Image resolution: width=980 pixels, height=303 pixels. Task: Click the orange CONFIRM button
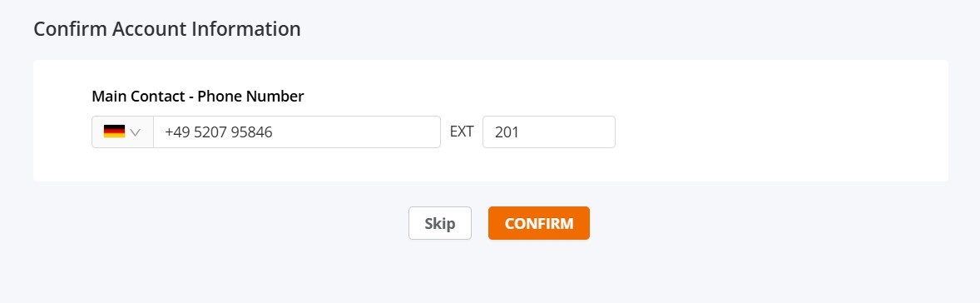pyautogui.click(x=539, y=223)
